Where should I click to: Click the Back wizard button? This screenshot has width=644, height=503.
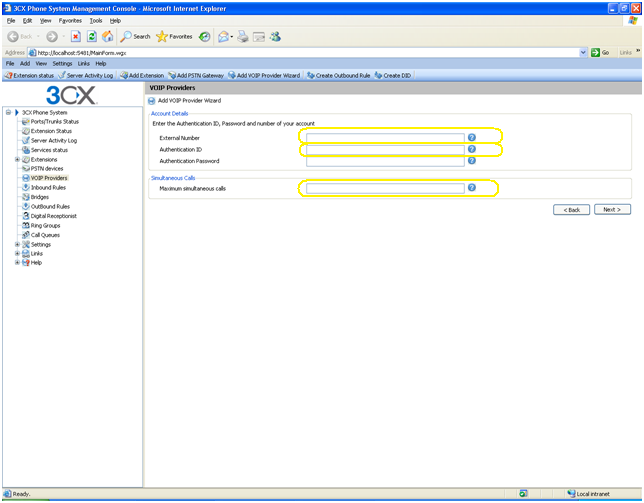(571, 210)
